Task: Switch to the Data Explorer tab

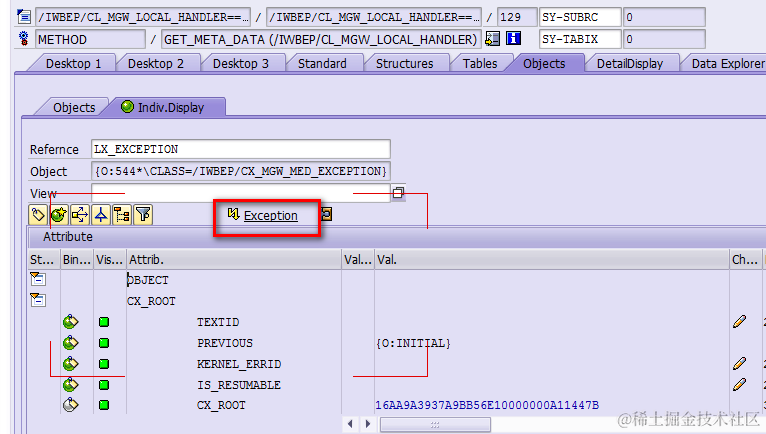Action: [x=728, y=64]
